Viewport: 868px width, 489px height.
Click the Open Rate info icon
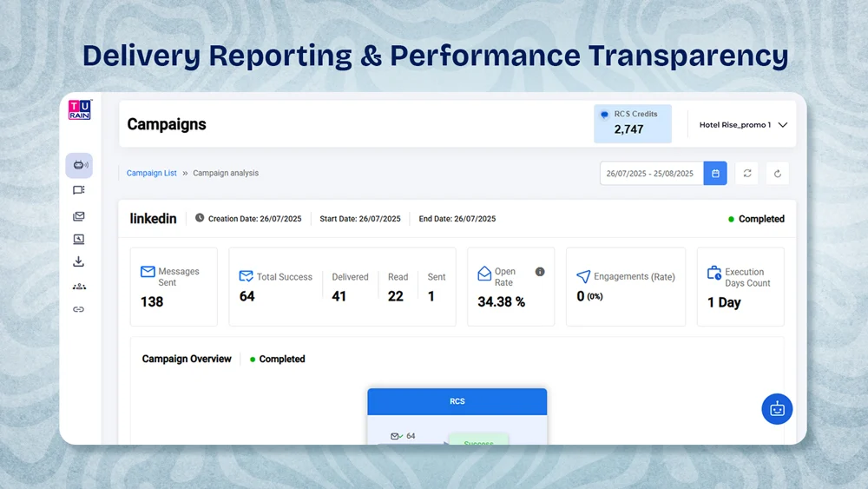pos(540,271)
